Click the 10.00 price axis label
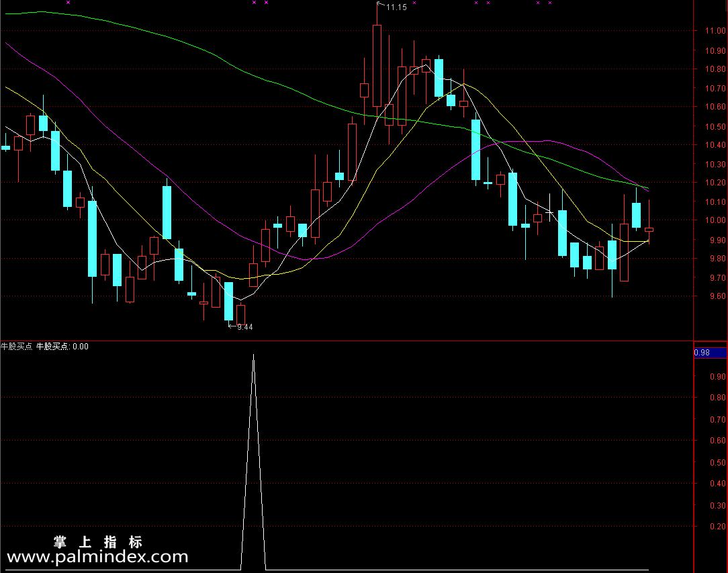The height and width of the screenshot is (573, 728). coord(715,220)
